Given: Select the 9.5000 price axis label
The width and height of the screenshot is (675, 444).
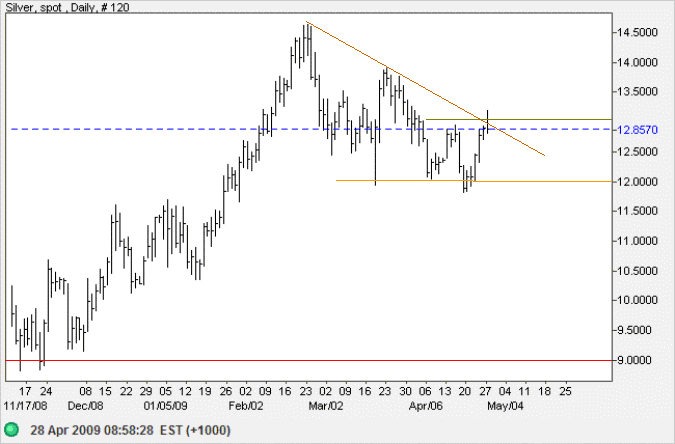Looking at the screenshot, I should [x=635, y=330].
